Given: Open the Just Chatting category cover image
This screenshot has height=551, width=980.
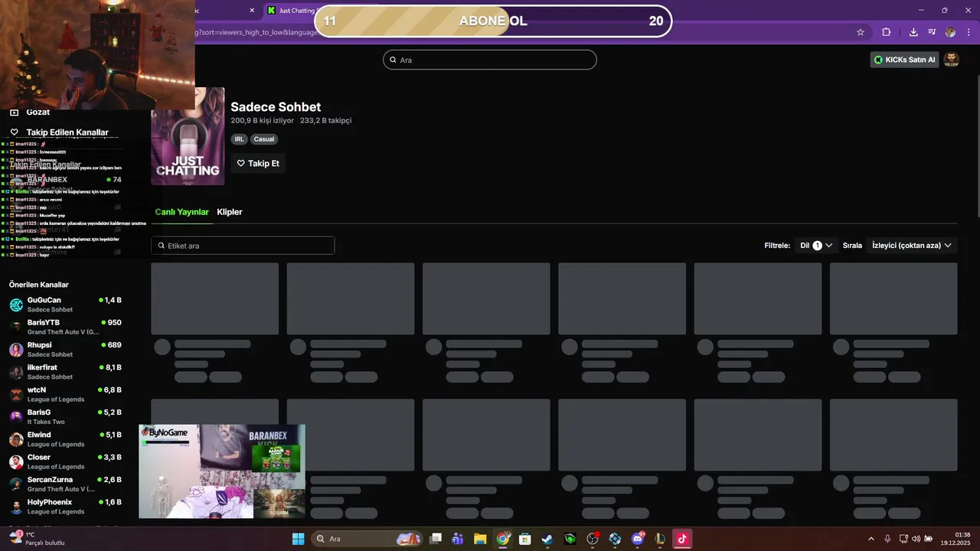Looking at the screenshot, I should [188, 136].
